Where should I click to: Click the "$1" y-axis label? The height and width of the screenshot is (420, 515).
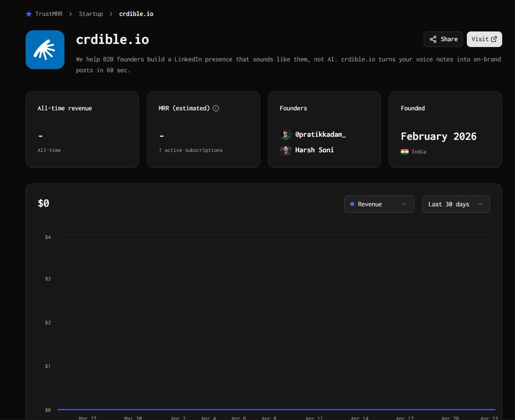(48, 366)
